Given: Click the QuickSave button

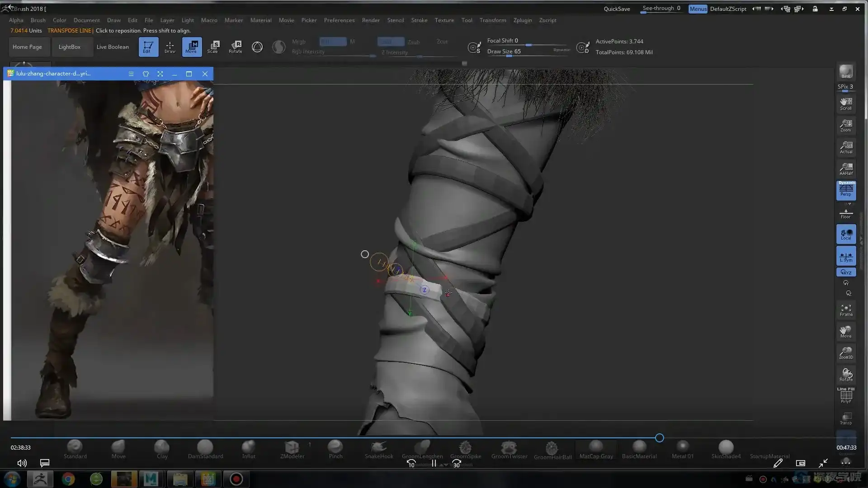Looking at the screenshot, I should [x=617, y=9].
